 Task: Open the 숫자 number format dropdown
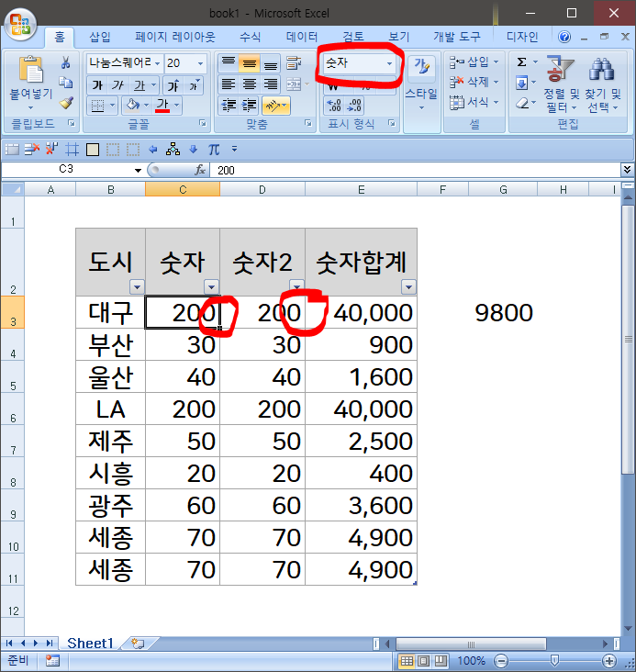(x=389, y=63)
